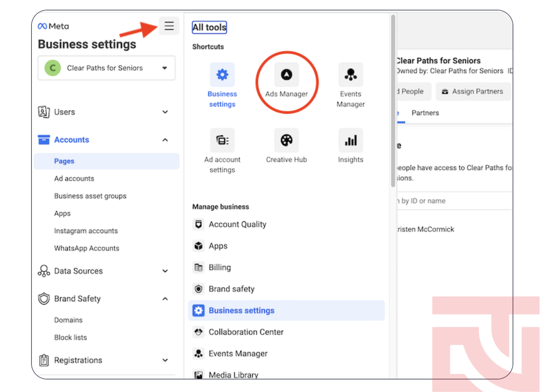Screen dimensions: 540x392
Task: Open Collaboration Center from the menu
Action: (246, 332)
